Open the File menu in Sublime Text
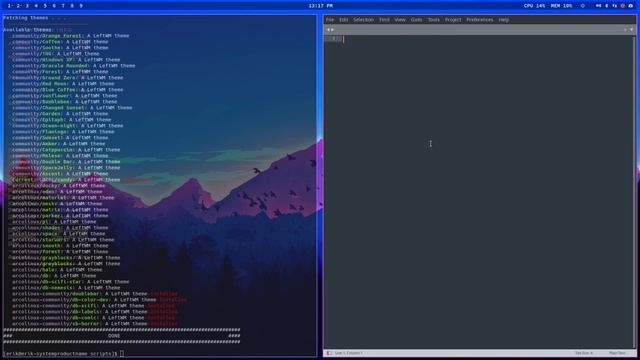640x360 pixels. click(329, 20)
